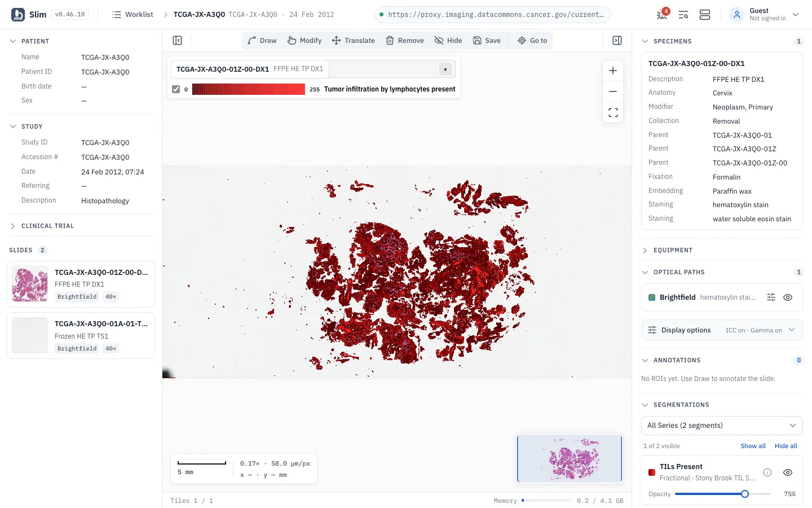Select the Modify tool
The width and height of the screenshot is (812, 508).
pyautogui.click(x=304, y=41)
